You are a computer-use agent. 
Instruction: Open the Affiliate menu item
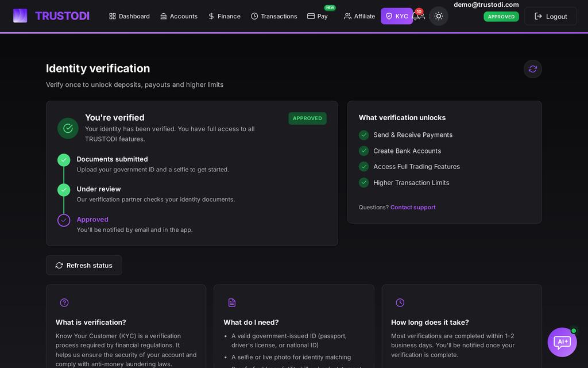[359, 16]
